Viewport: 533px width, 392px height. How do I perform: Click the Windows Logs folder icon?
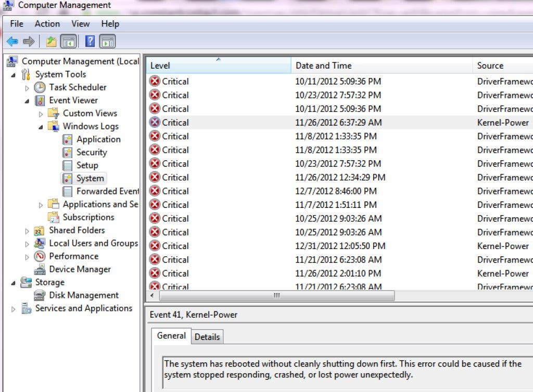click(x=54, y=126)
